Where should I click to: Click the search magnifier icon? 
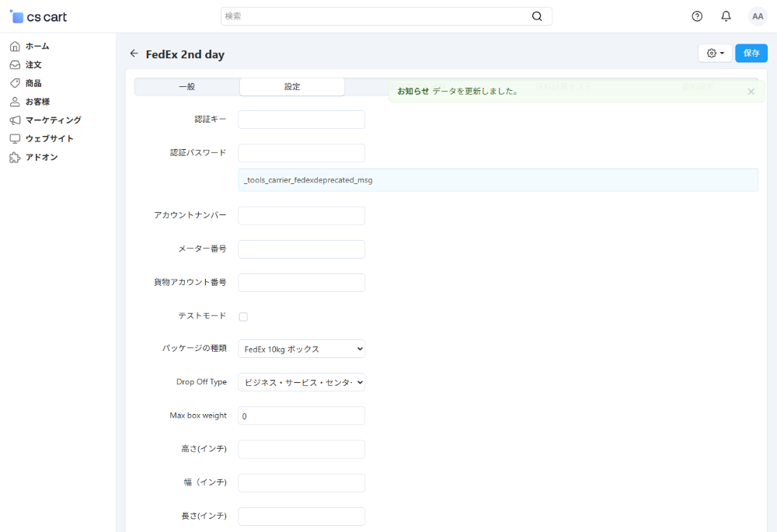(537, 16)
